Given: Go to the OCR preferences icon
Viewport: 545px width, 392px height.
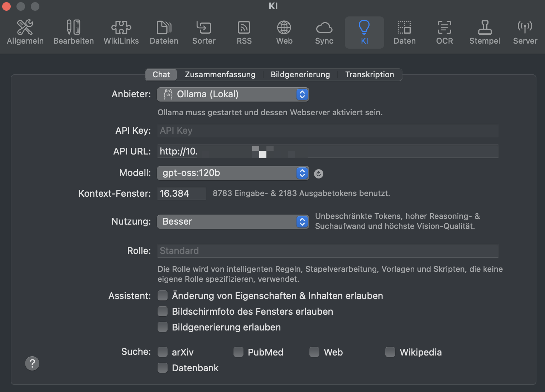Looking at the screenshot, I should click(x=444, y=33).
